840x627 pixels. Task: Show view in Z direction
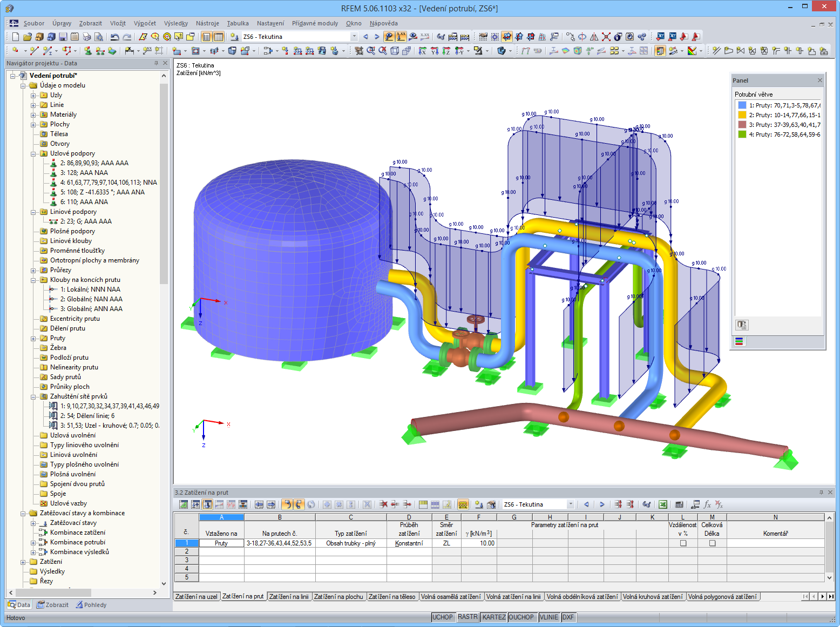(446, 51)
